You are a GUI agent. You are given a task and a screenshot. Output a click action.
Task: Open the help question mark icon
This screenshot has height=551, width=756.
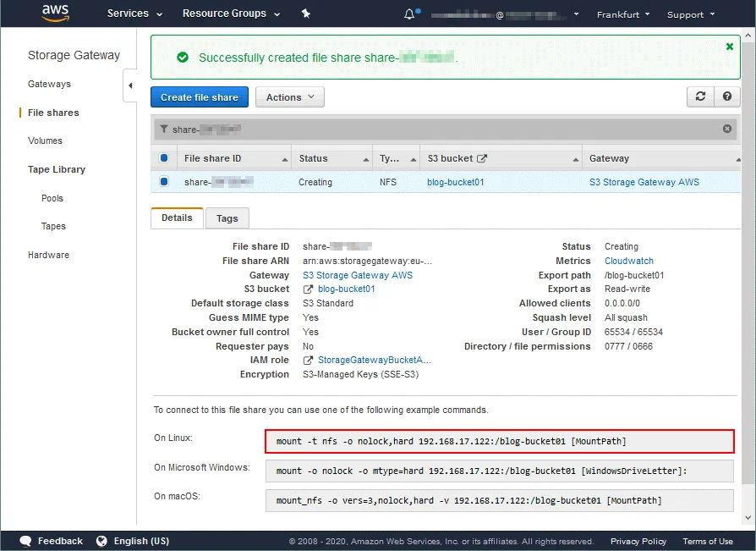coord(726,96)
